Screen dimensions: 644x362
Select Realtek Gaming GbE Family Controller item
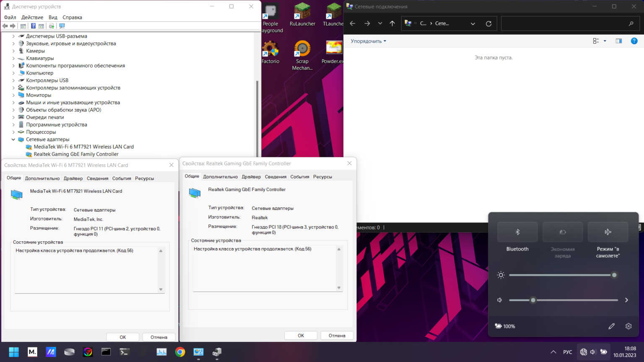76,154
